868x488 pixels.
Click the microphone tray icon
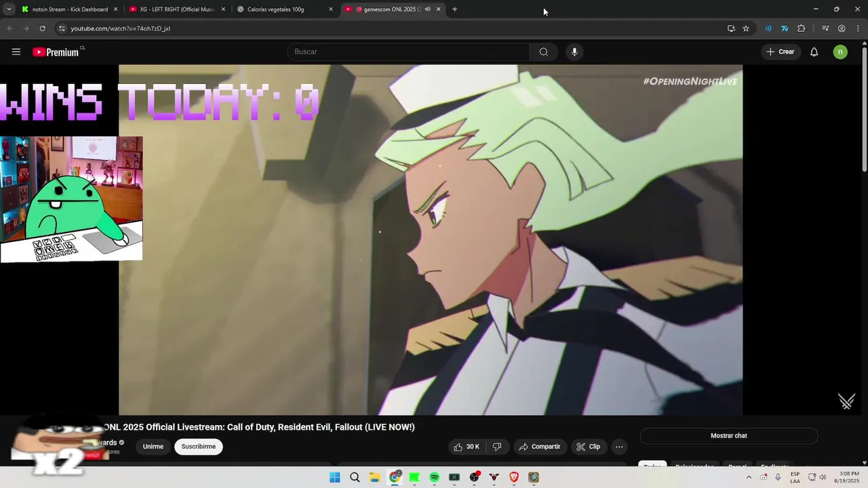778,477
